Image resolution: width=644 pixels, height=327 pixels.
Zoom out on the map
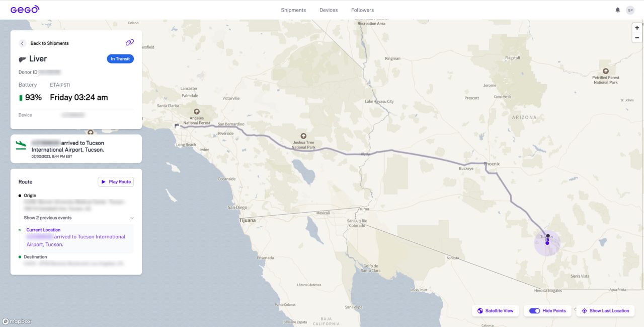click(x=637, y=38)
